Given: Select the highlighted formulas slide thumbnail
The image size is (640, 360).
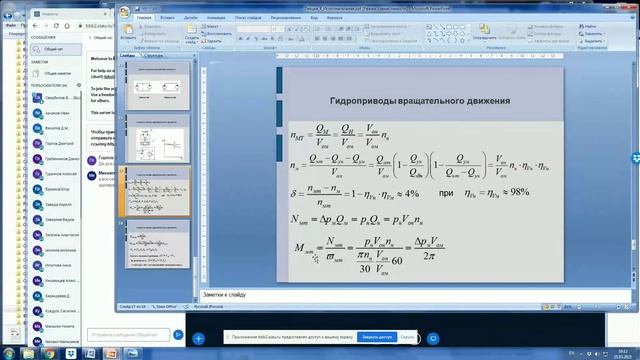Looking at the screenshot, I should click(x=158, y=191).
